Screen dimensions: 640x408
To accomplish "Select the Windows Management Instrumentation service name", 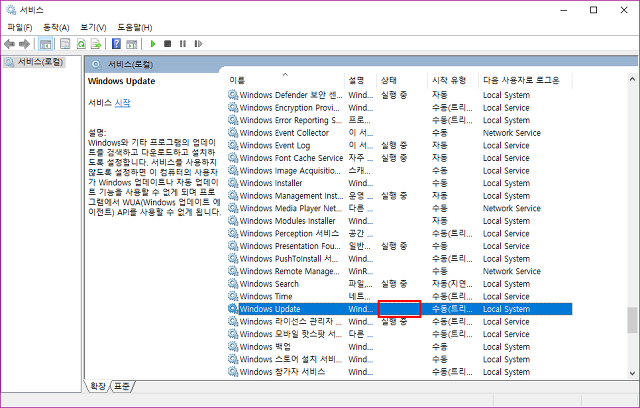I will click(x=291, y=196).
